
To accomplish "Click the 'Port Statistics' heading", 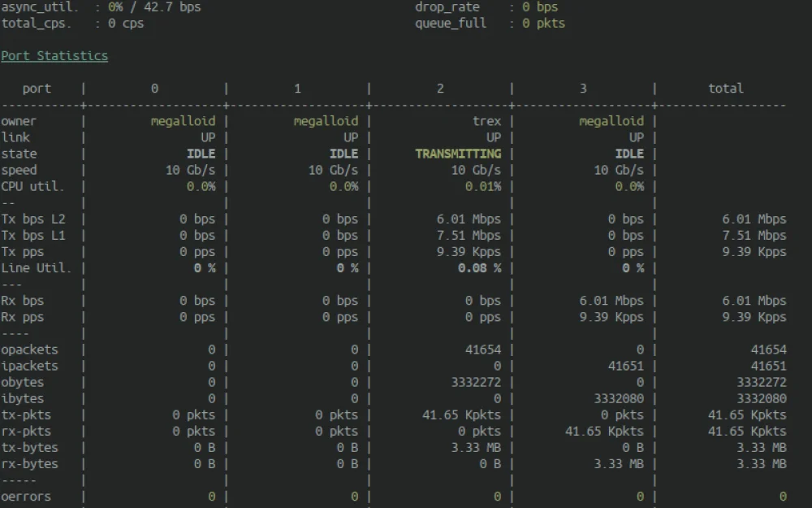I will 54,56.
